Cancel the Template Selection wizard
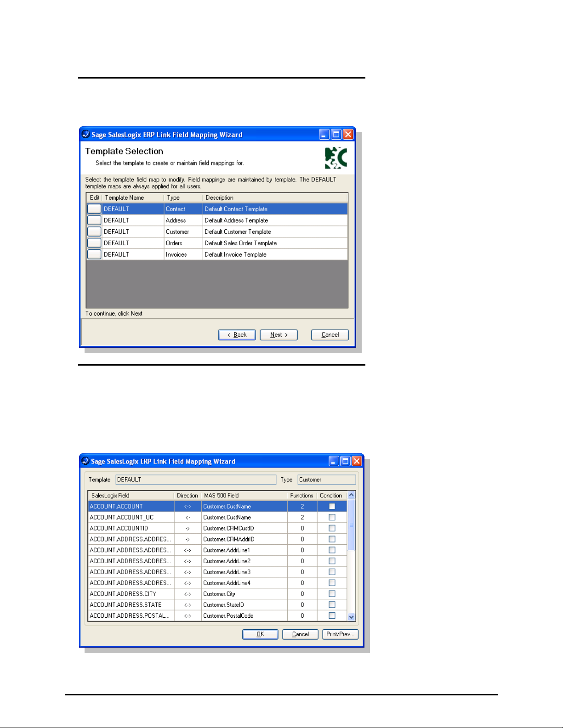The height and width of the screenshot is (728, 563). coord(330,335)
